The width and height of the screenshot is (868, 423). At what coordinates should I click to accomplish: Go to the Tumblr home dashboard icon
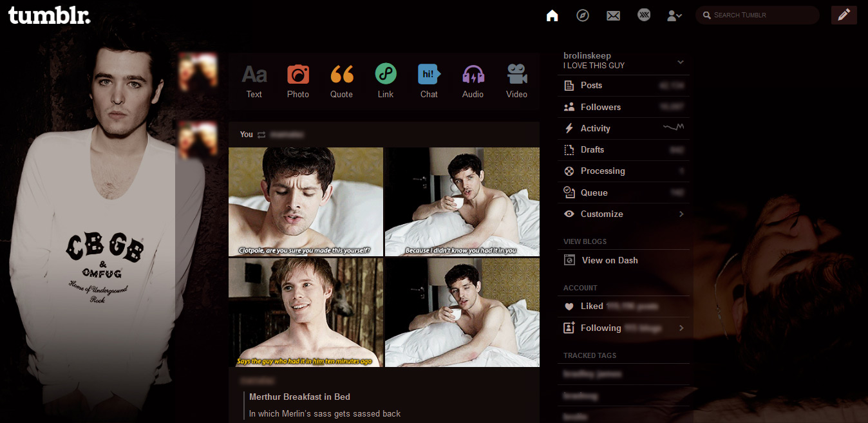point(552,15)
